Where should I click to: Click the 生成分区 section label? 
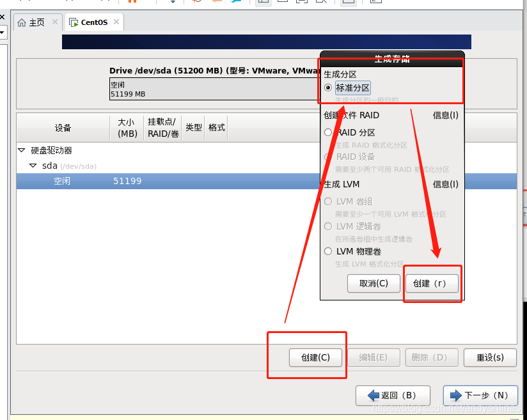point(340,74)
